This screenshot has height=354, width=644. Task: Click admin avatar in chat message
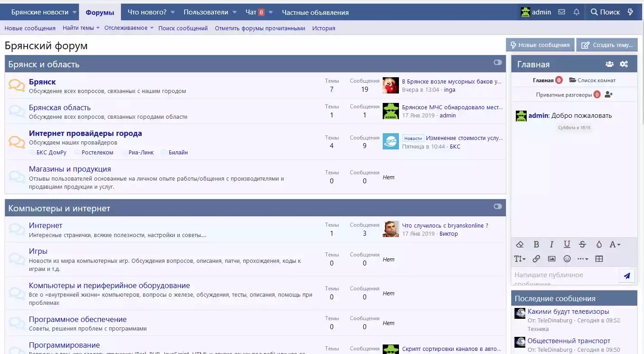(x=521, y=116)
